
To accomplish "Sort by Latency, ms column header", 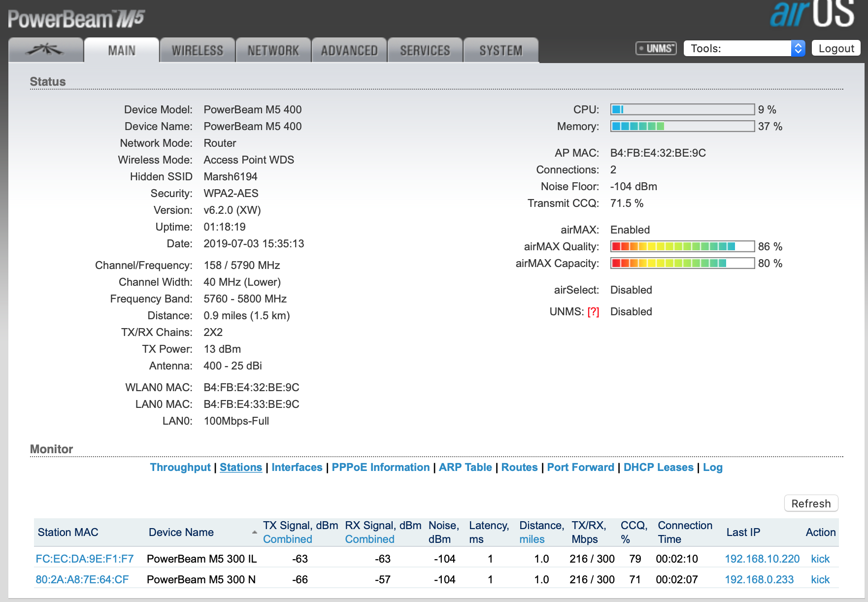I will point(489,533).
